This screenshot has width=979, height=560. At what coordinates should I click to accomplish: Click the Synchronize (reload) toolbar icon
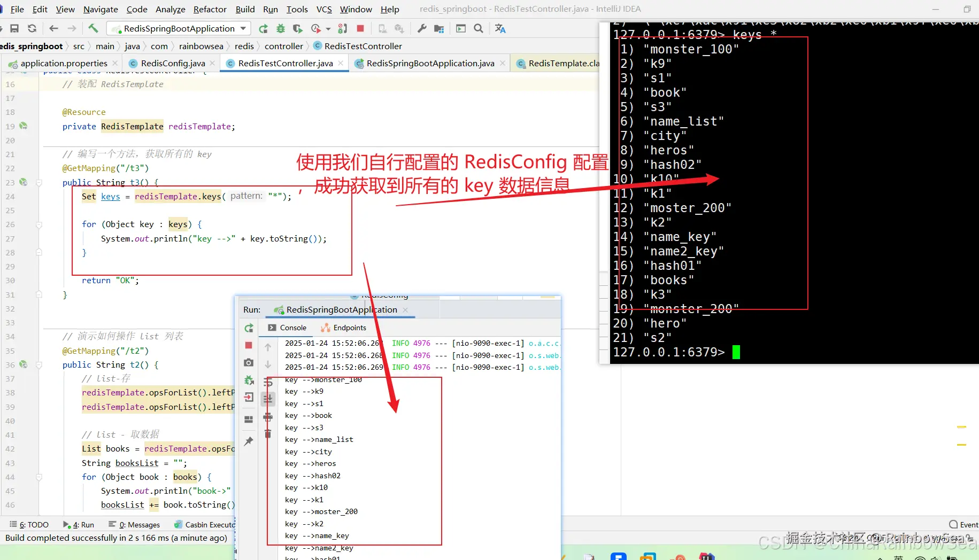(32, 28)
